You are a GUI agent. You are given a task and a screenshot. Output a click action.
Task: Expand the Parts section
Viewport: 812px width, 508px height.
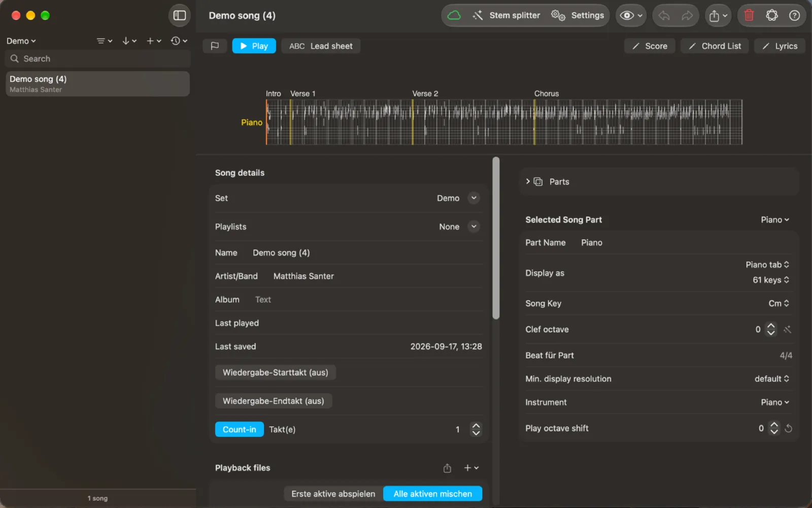click(528, 181)
